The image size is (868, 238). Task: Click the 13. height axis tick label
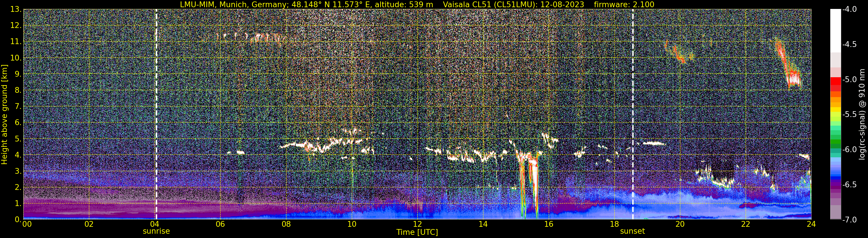click(x=16, y=10)
